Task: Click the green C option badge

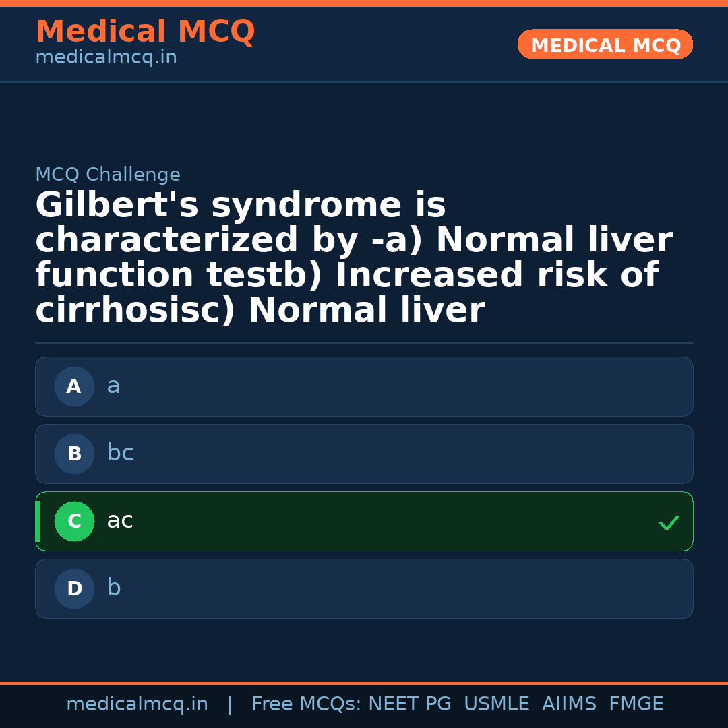Action: (x=74, y=521)
